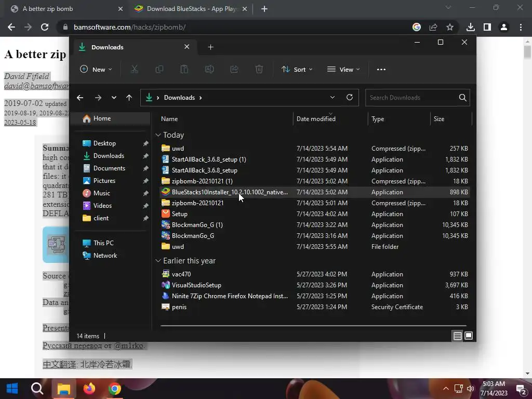Open notification center icon

pyautogui.click(x=521, y=389)
